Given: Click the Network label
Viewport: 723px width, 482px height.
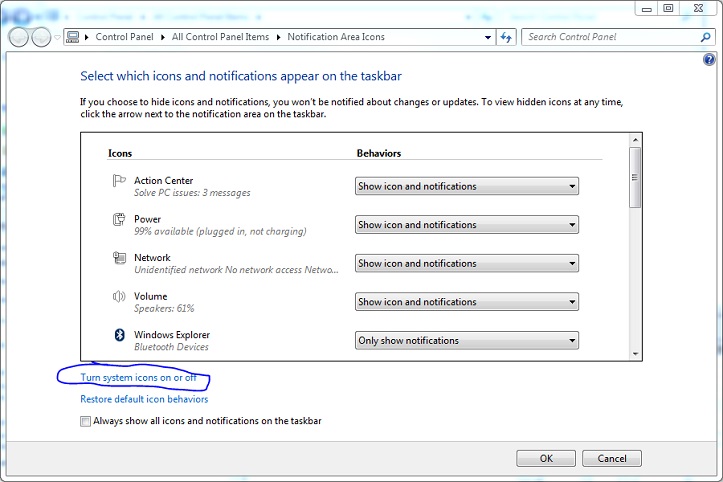Looking at the screenshot, I should pyautogui.click(x=152, y=257).
